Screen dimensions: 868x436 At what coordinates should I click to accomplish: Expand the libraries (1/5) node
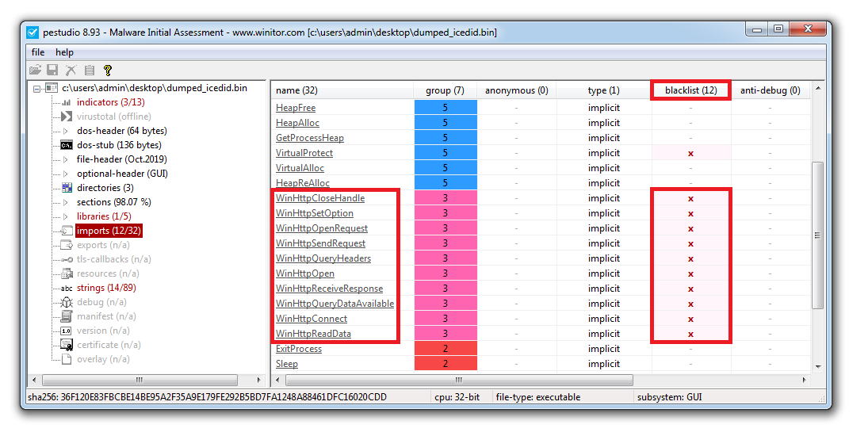point(65,217)
